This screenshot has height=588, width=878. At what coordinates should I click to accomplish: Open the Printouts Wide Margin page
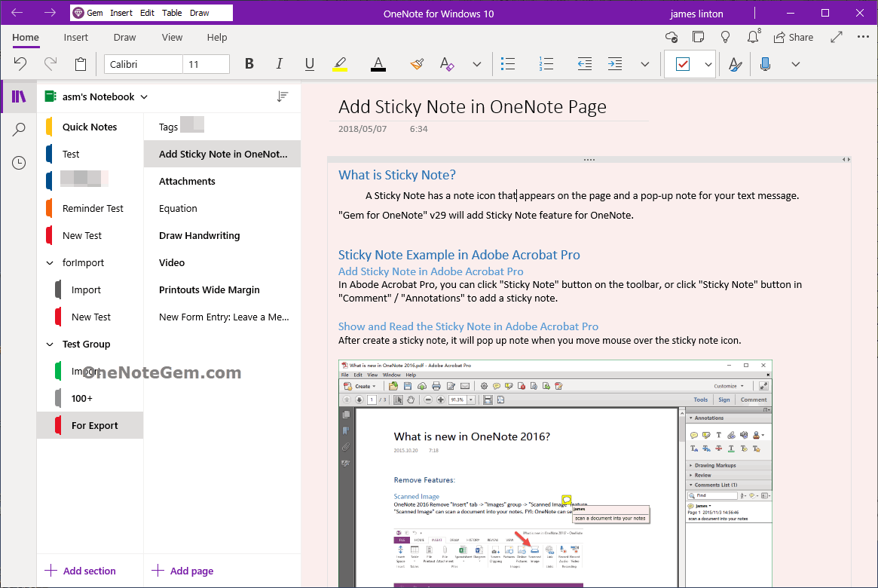pos(222,290)
